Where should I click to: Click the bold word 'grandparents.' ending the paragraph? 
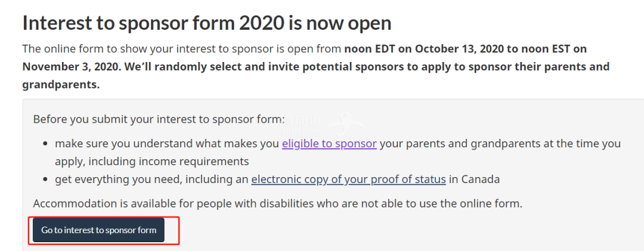pyautogui.click(x=61, y=85)
